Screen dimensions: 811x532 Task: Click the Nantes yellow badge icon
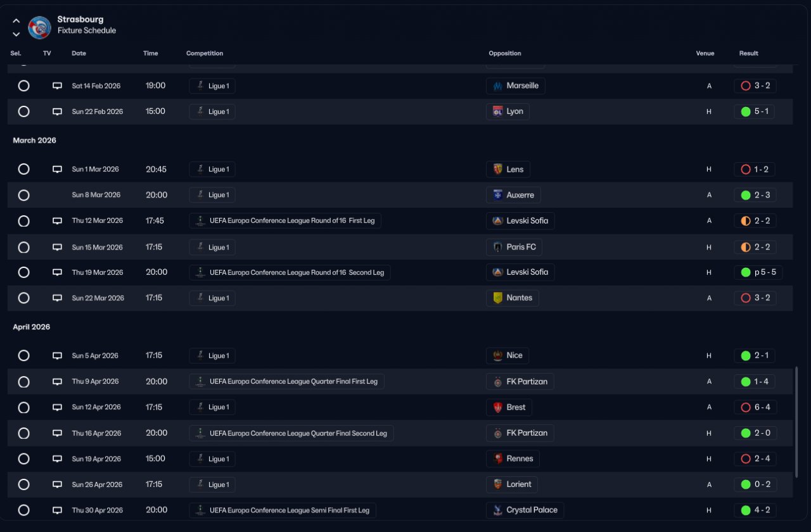498,298
